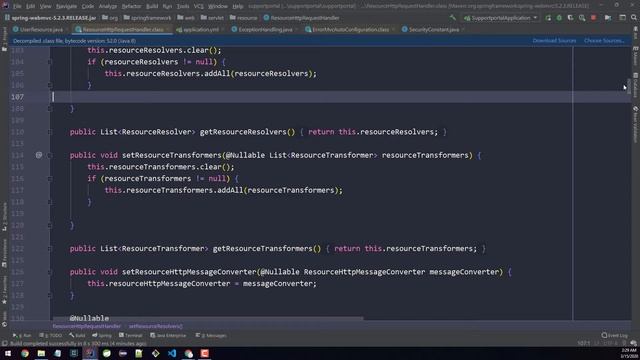Viewport: 640px width, 360px height.
Task: Open the Window menu
Action: pyautogui.click(x=218, y=6)
